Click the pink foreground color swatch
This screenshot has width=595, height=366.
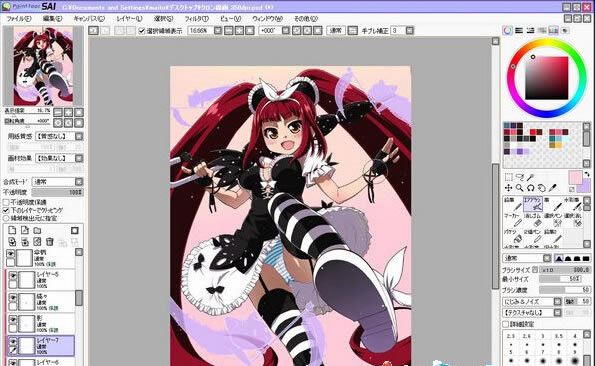pyautogui.click(x=575, y=177)
